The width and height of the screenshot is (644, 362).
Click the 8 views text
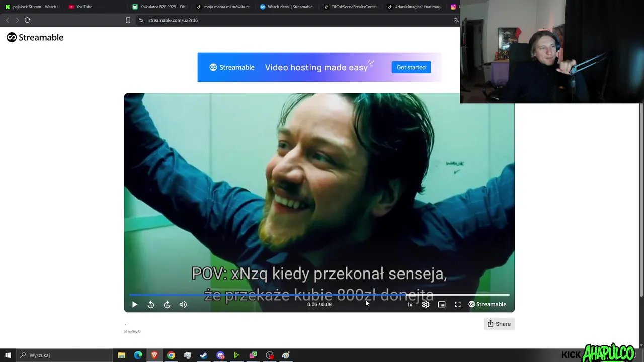click(132, 332)
